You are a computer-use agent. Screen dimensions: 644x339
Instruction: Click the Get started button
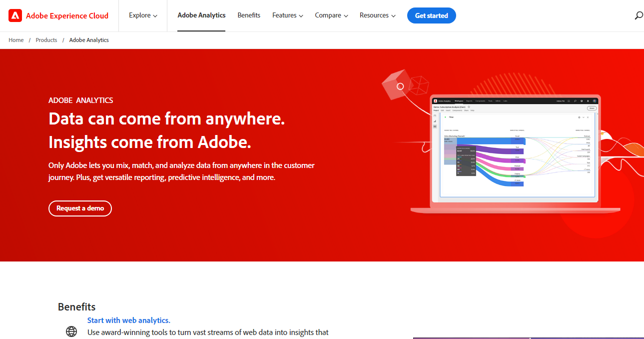coord(432,15)
